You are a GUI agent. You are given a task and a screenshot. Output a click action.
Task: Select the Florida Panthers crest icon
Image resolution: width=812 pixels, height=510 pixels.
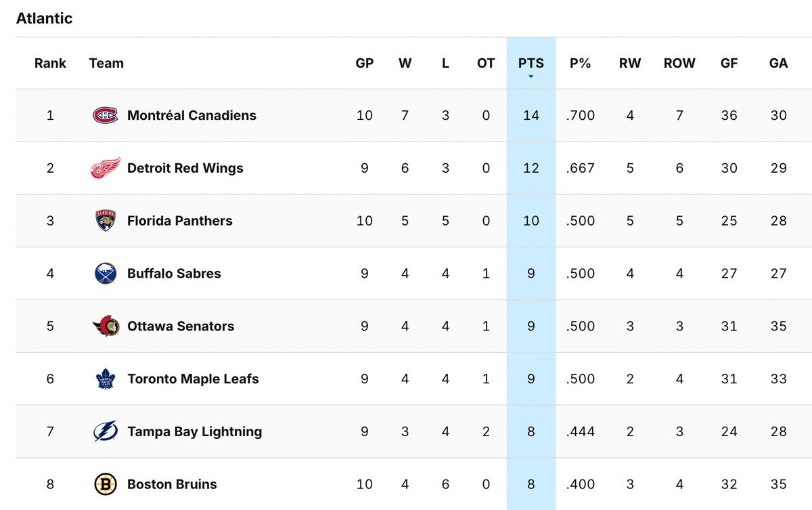coord(105,220)
